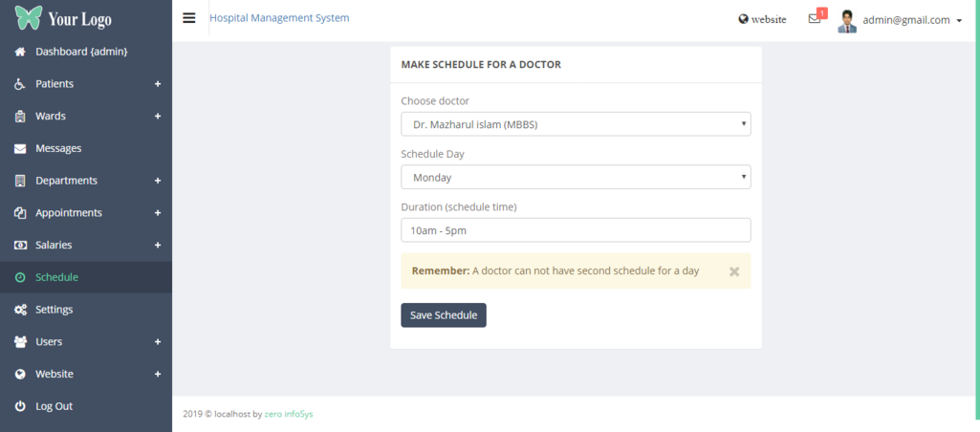Screen dimensions: 980x432
Task: Expand the Patients submenu plus
Action: [x=158, y=84]
